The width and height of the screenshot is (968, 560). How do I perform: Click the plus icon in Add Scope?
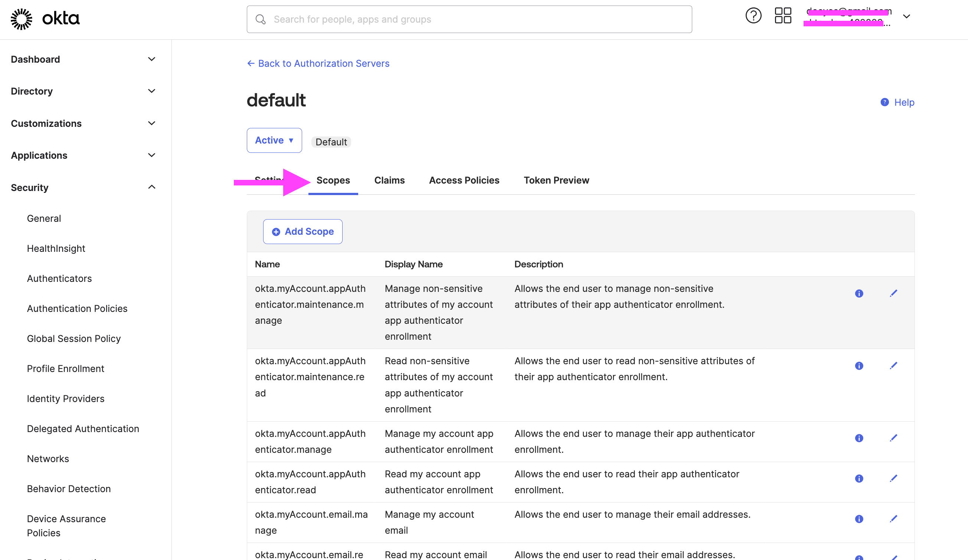pyautogui.click(x=276, y=232)
